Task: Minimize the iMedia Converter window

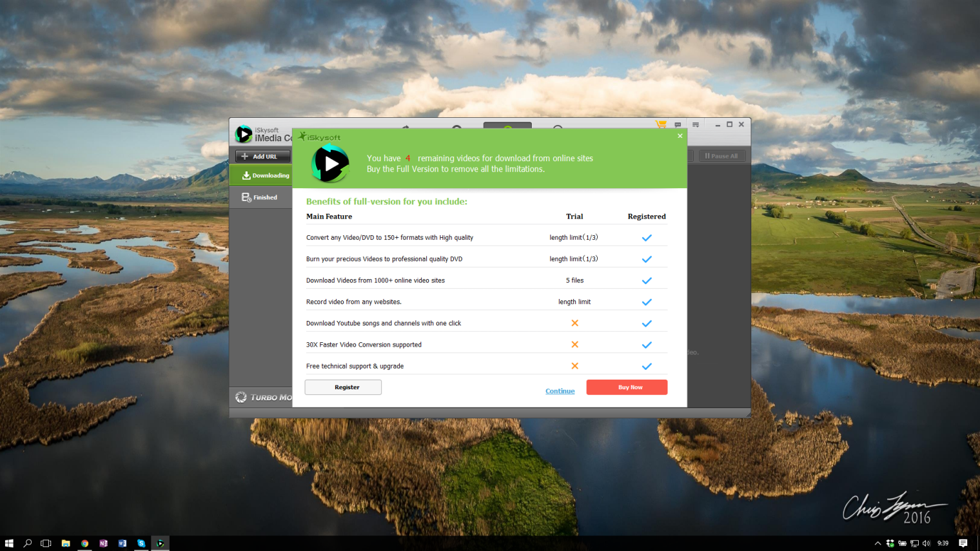Action: (x=718, y=124)
